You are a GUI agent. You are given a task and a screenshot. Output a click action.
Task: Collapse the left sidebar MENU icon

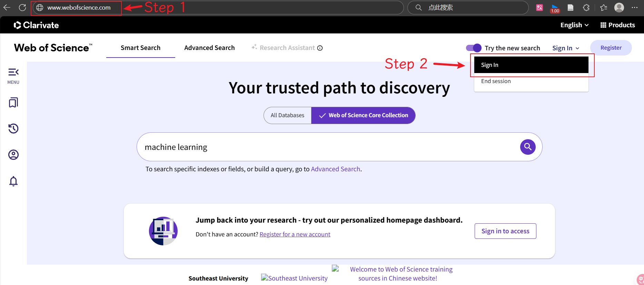tap(13, 72)
